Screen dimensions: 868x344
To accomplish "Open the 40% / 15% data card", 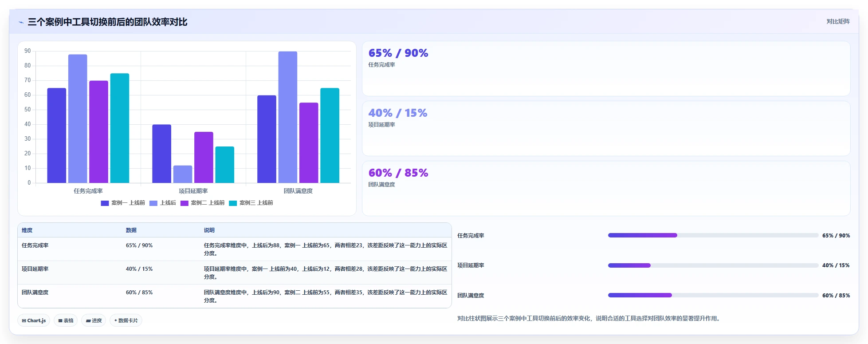I will [x=606, y=129].
